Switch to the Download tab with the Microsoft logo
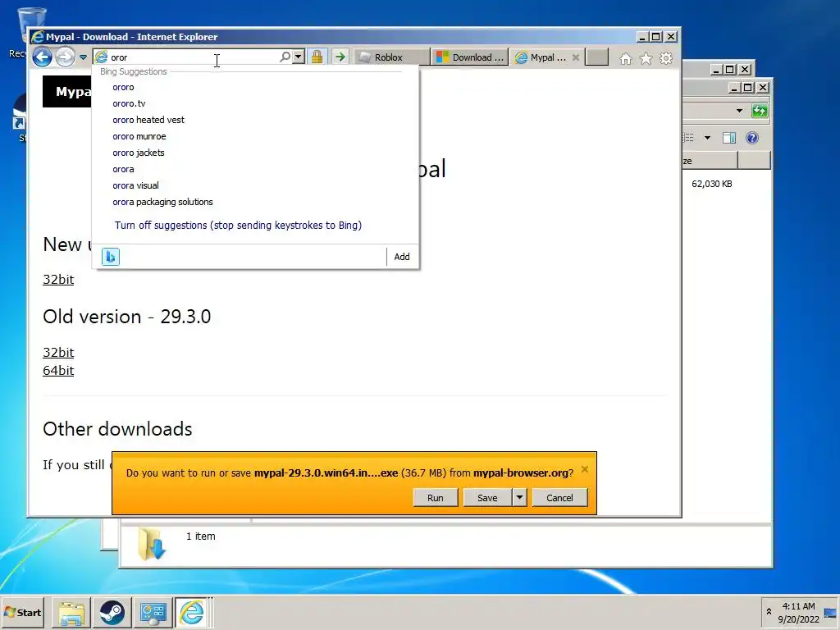Image resolution: width=840 pixels, height=630 pixels. coord(470,57)
